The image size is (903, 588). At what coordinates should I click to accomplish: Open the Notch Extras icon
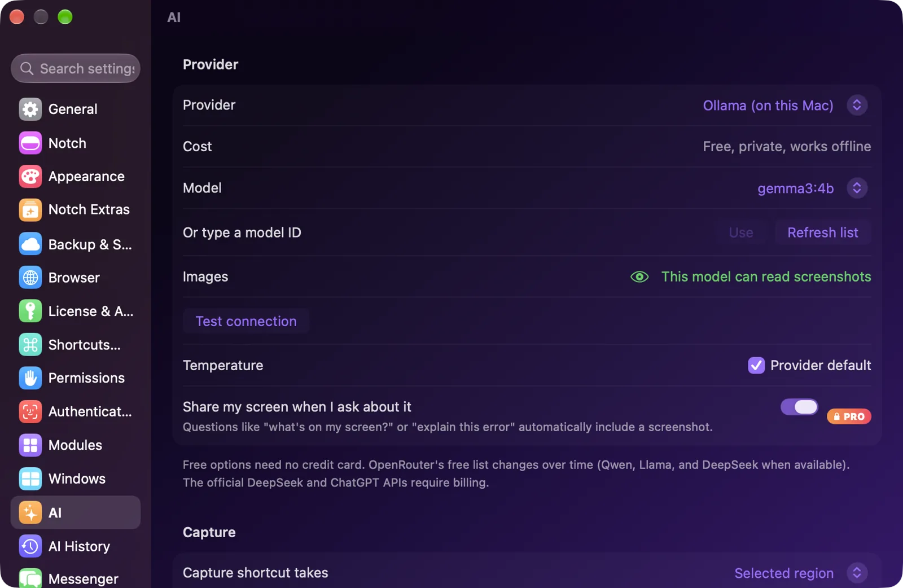click(x=30, y=210)
